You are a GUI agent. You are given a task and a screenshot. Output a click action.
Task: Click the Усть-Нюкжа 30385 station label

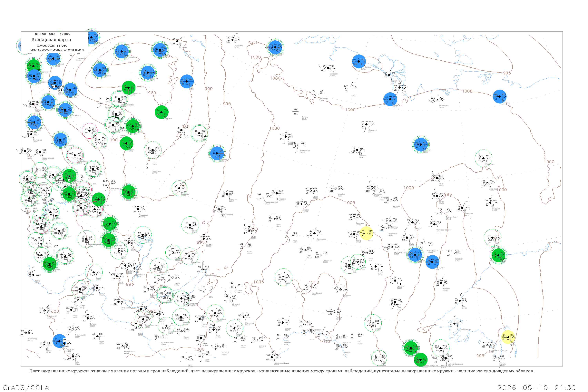click(x=317, y=294)
